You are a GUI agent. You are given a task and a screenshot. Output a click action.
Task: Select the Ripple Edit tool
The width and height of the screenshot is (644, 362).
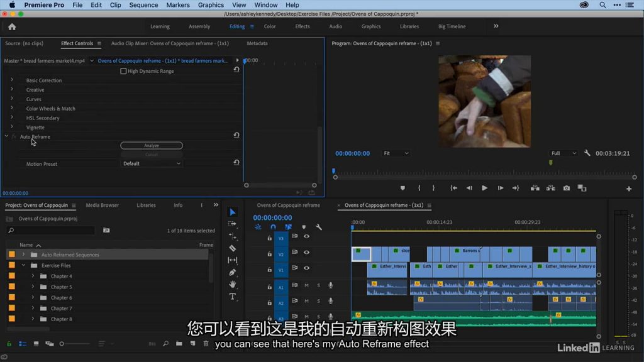(233, 236)
